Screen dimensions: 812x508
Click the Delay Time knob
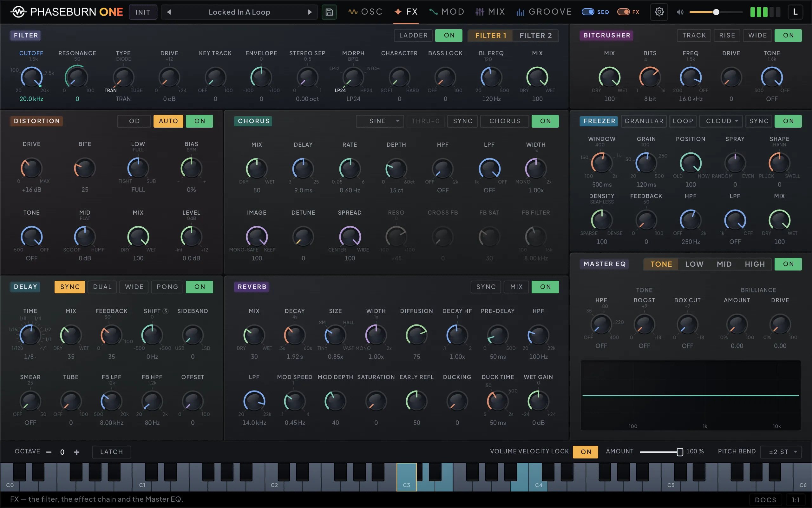point(30,335)
